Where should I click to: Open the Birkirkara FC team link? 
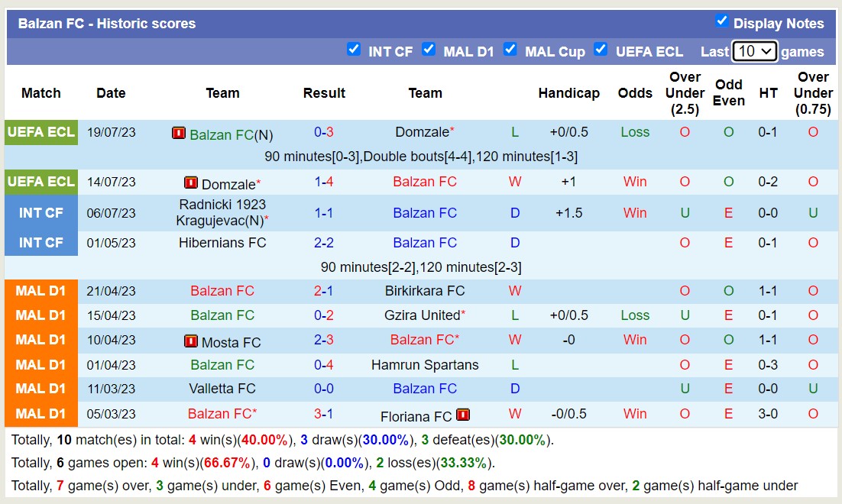[425, 291]
